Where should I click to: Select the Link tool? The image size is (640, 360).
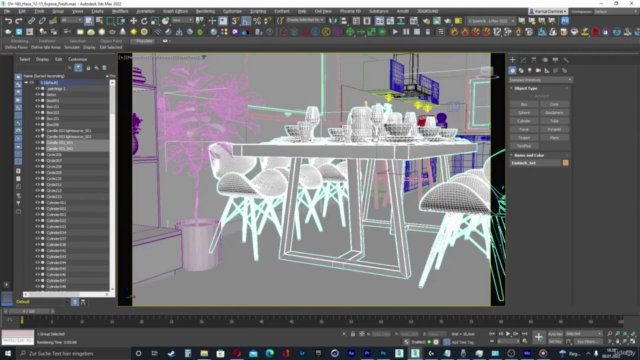coord(31,21)
